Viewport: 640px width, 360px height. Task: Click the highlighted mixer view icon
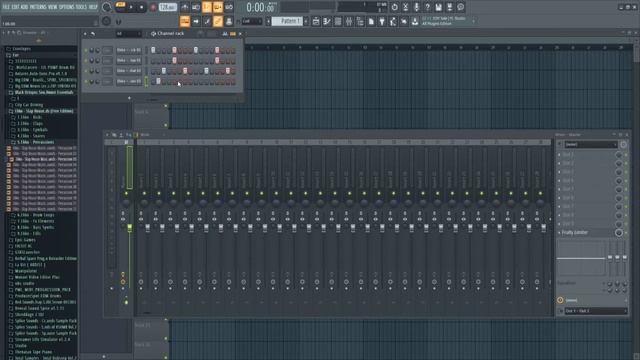pos(218,21)
